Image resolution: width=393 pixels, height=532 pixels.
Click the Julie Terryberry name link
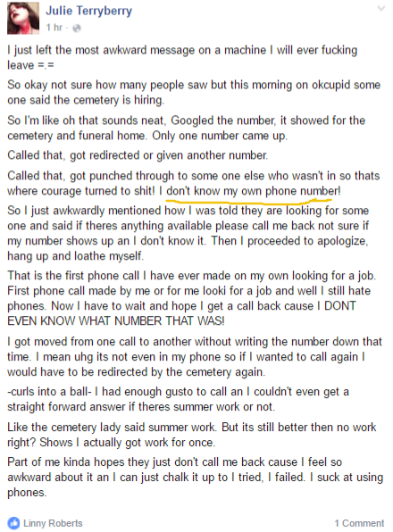pyautogui.click(x=89, y=11)
